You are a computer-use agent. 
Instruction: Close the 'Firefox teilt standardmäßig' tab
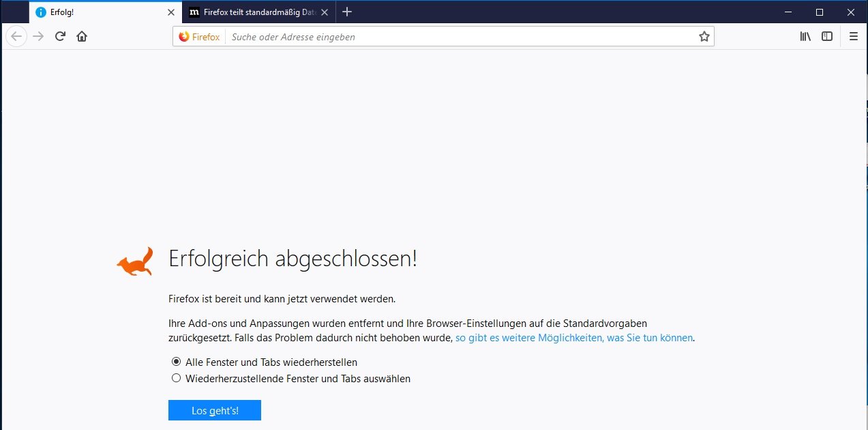click(325, 12)
